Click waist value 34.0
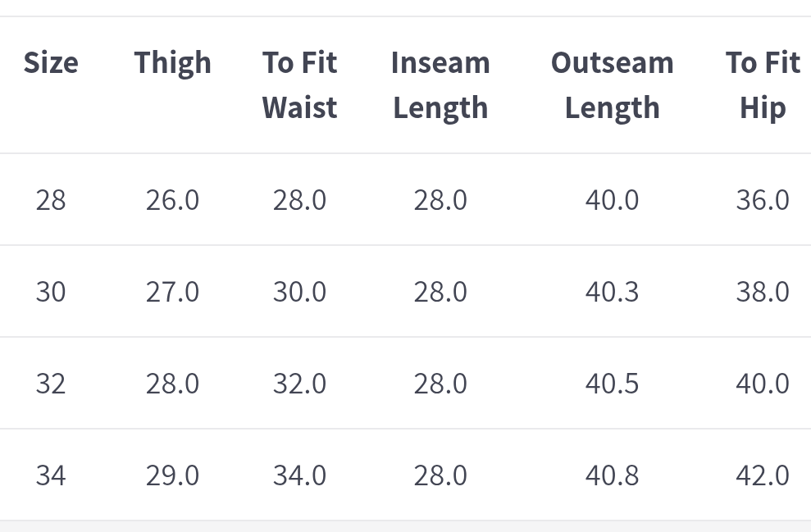The width and height of the screenshot is (811, 532). 299,475
